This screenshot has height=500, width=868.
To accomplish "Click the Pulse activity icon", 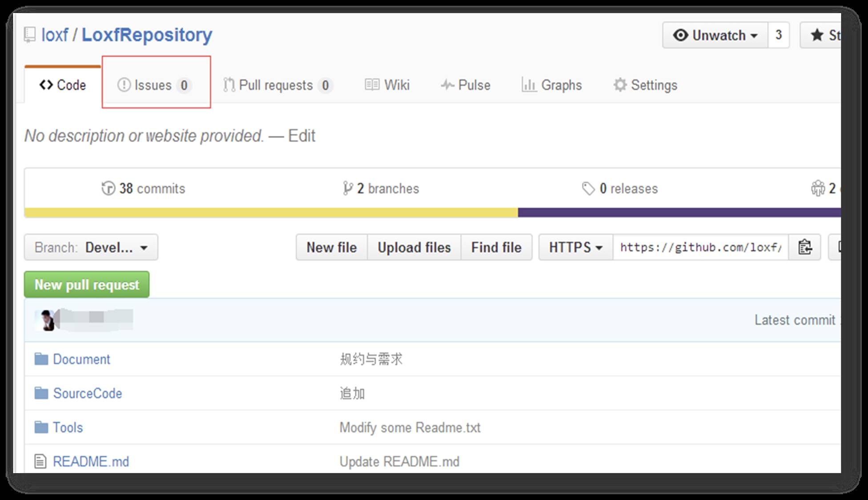I will click(447, 84).
